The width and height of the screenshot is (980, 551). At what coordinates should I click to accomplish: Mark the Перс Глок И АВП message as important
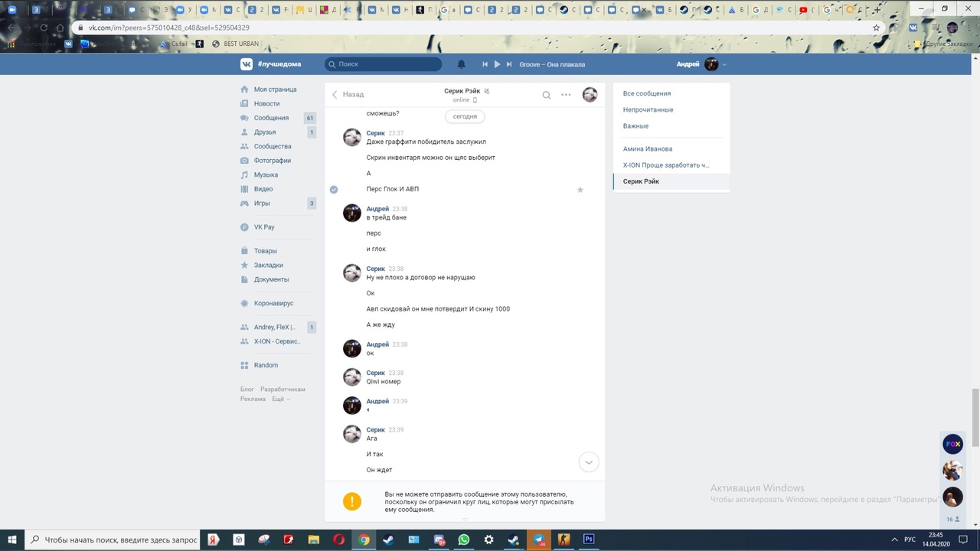(x=580, y=189)
